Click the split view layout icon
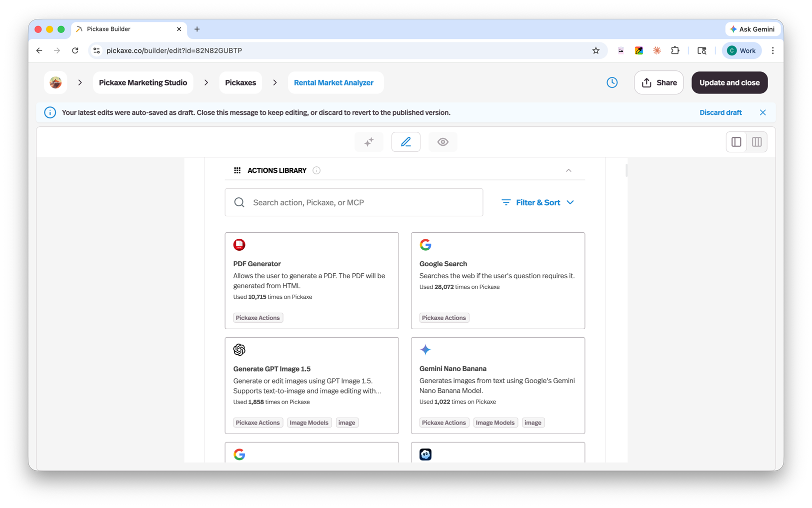Viewport: 812px width, 508px height. coord(736,142)
